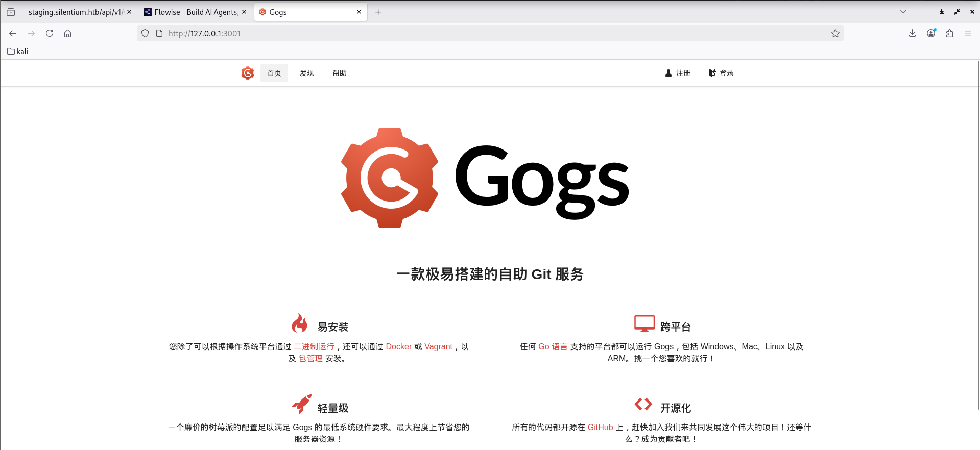This screenshot has width=980, height=450.
Task: Open the recent browsing tab view button
Action: 11,12
